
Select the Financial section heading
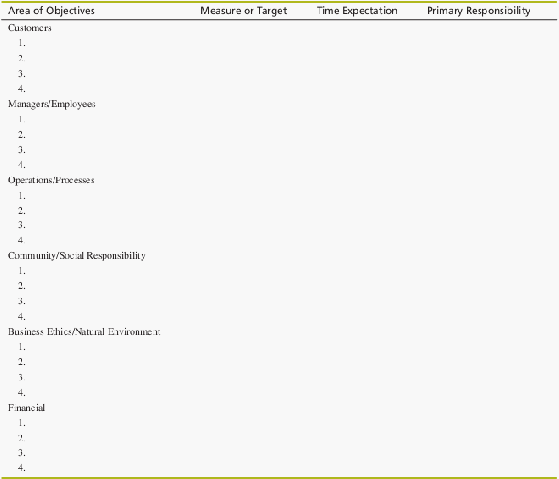click(x=26, y=408)
